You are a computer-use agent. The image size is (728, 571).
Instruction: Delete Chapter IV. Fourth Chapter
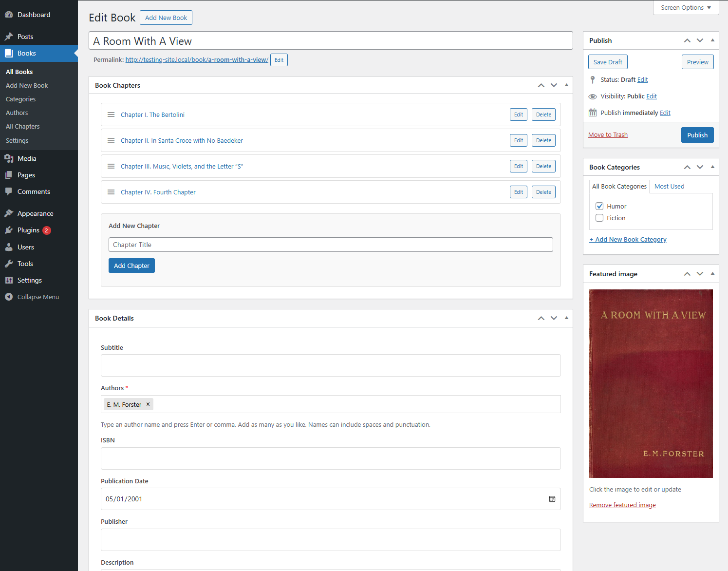[543, 192]
